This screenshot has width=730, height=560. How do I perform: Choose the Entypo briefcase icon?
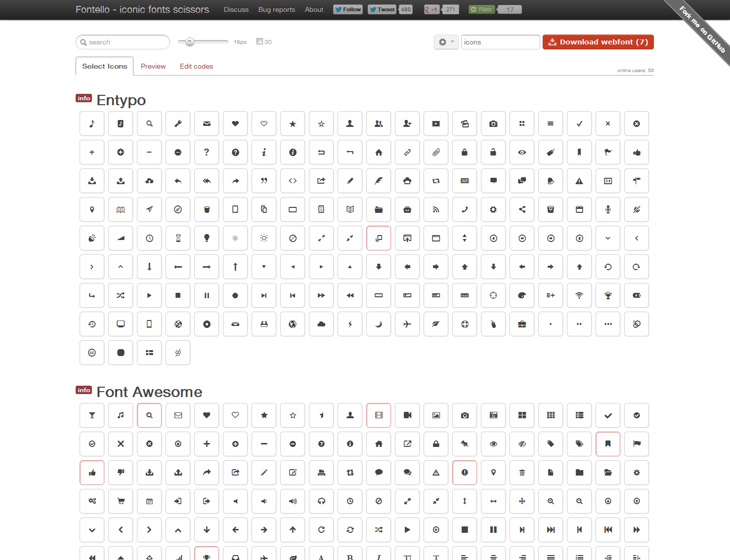point(522,324)
